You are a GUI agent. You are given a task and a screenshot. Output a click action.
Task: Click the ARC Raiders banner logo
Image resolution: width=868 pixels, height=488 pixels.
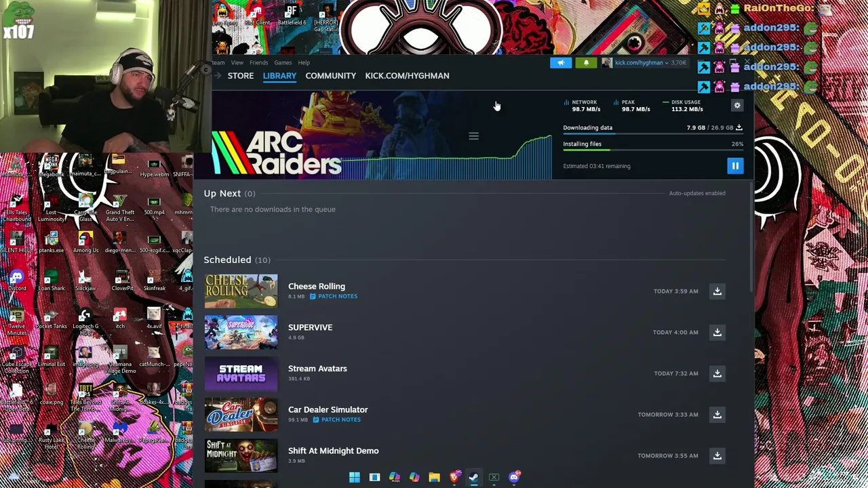(277, 152)
